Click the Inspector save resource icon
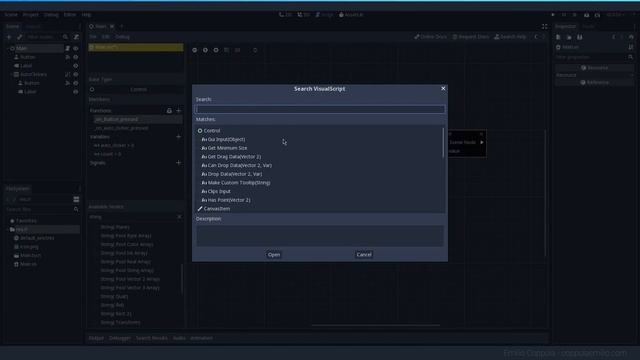Screen dimensions: 640x360 580,37
